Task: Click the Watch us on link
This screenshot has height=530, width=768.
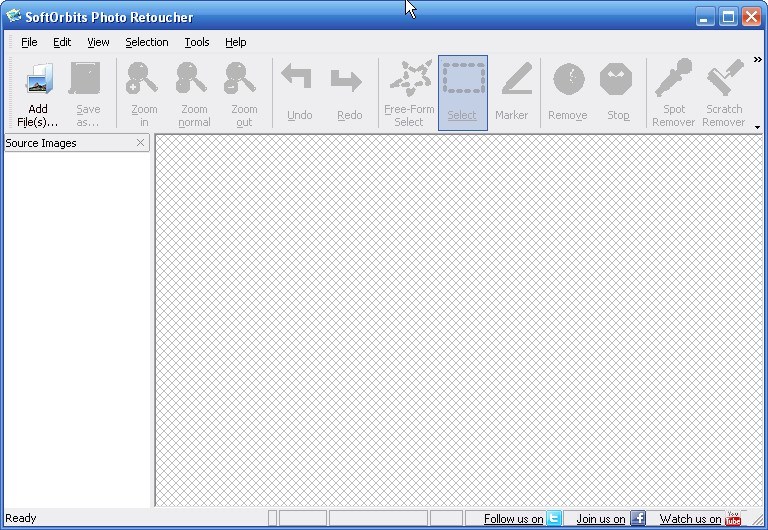Action: pos(690,518)
